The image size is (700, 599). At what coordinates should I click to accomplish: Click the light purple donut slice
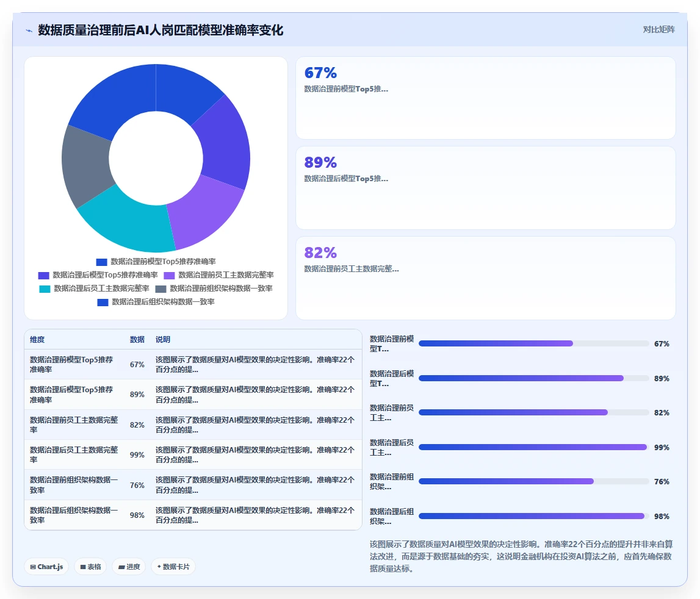click(x=203, y=212)
